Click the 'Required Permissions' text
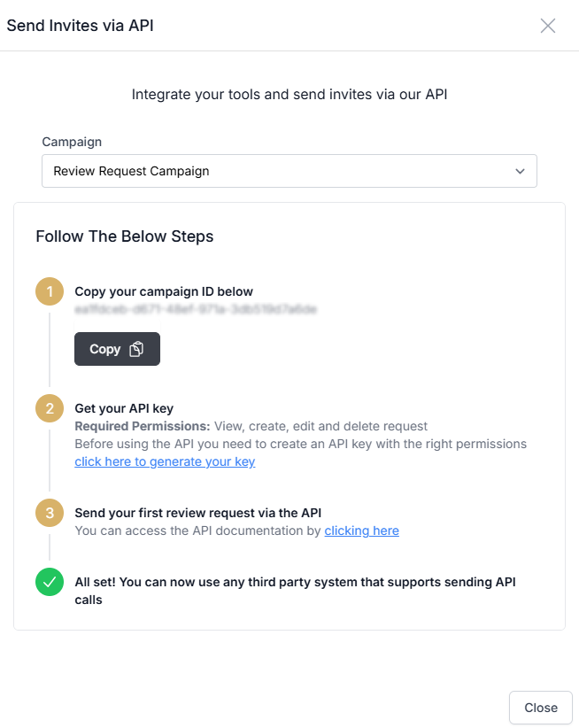 point(143,426)
